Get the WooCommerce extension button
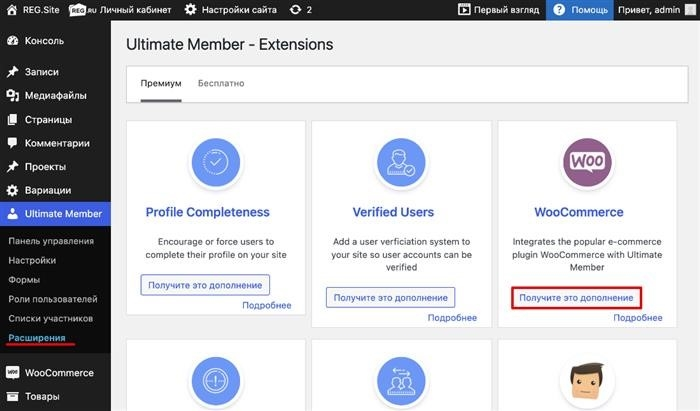Viewport: 700px width, 411px height. tap(576, 298)
